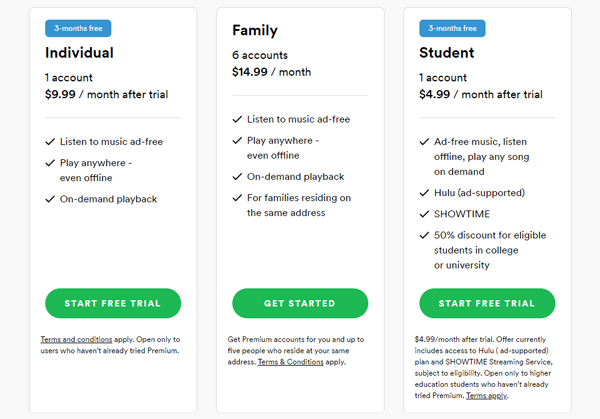This screenshot has height=419, width=600.
Task: Click checkmark beside 50% discount for students
Action: [424, 236]
